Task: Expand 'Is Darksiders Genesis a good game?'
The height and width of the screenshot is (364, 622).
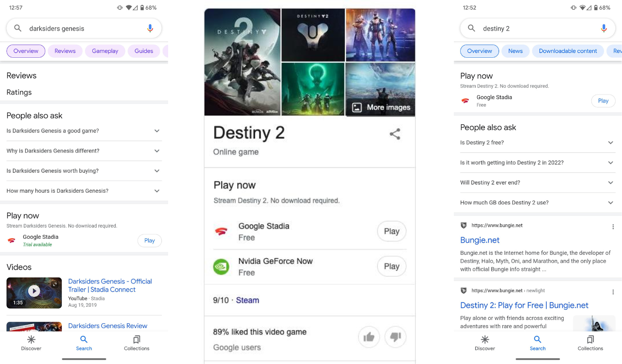Action: (x=84, y=131)
